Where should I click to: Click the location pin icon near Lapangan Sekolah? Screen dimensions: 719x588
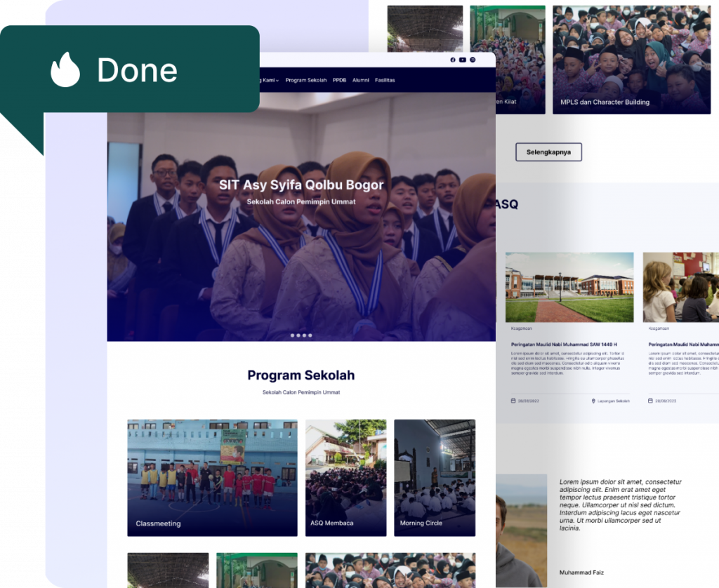[593, 401]
